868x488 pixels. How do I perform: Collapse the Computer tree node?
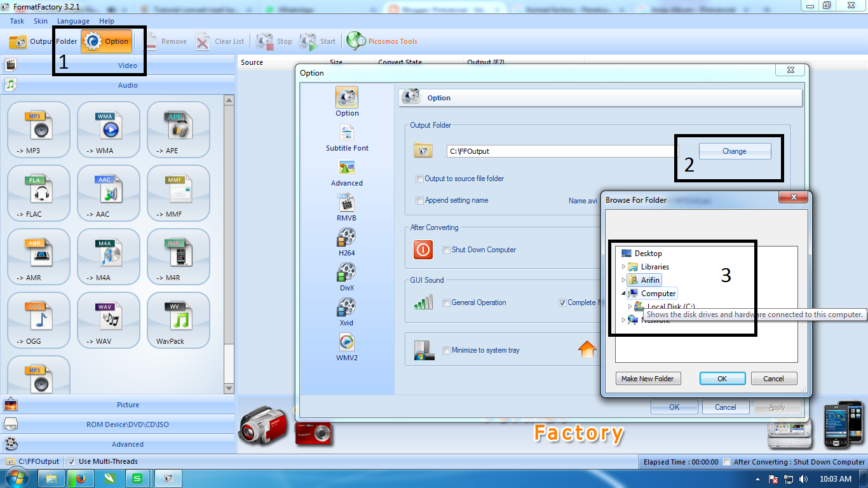point(623,294)
